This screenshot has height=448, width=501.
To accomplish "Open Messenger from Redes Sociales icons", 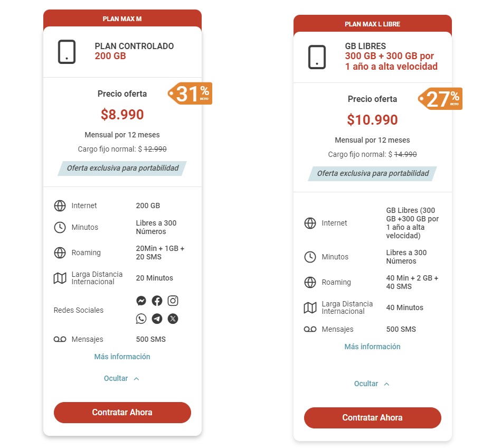I will (141, 301).
